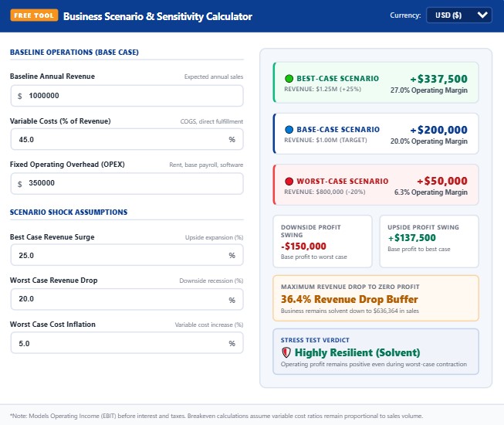Viewport: 504px width, 425px height.
Task: Click REVENUE: $1.00M (TARGET) text
Action: pyautogui.click(x=326, y=141)
